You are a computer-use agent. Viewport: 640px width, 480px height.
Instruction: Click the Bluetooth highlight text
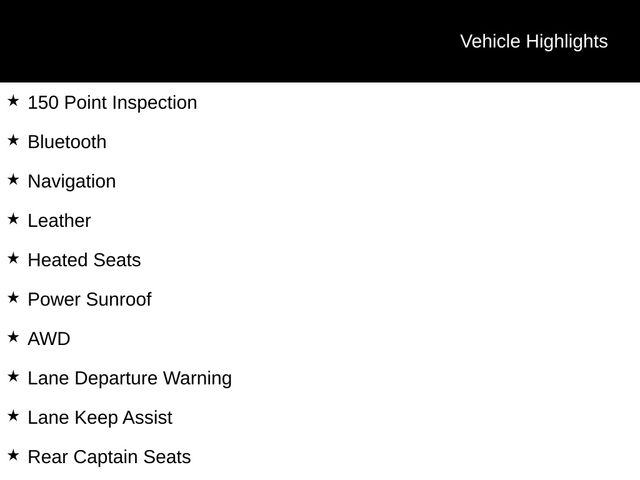(67, 142)
